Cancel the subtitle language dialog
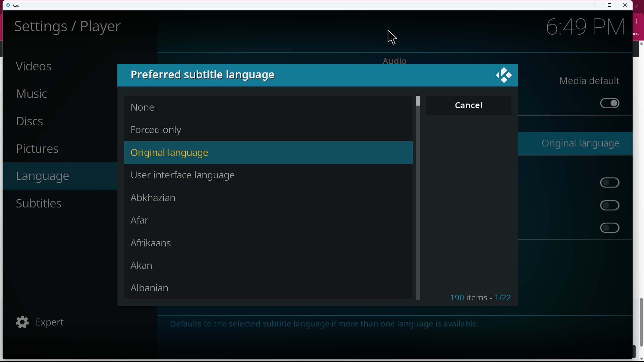644x362 pixels. [468, 106]
